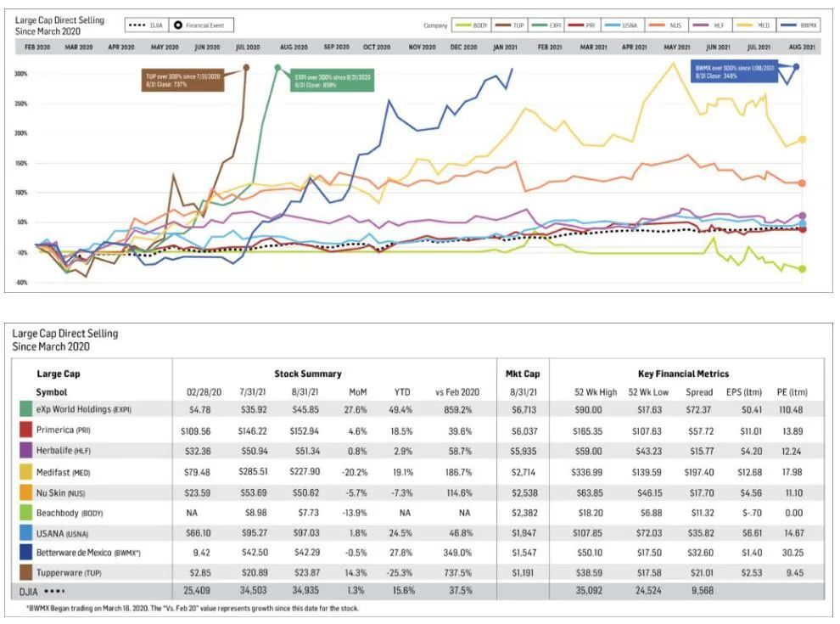
Task: Click USANA's 14.67 PE value
Action: tap(792, 533)
